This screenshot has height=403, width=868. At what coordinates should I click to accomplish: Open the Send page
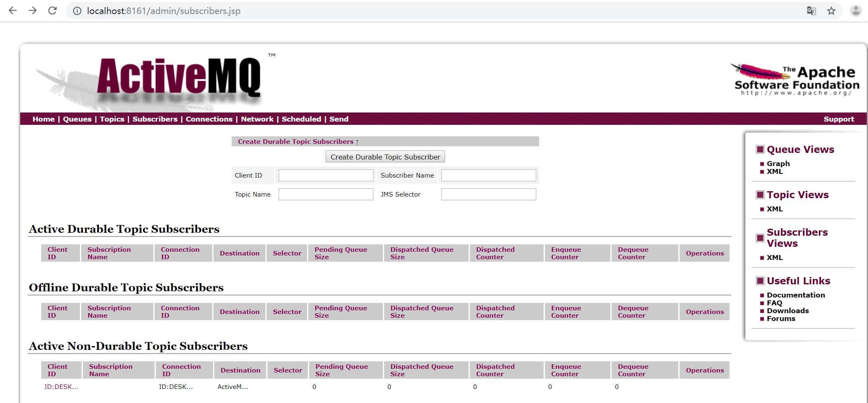click(339, 119)
